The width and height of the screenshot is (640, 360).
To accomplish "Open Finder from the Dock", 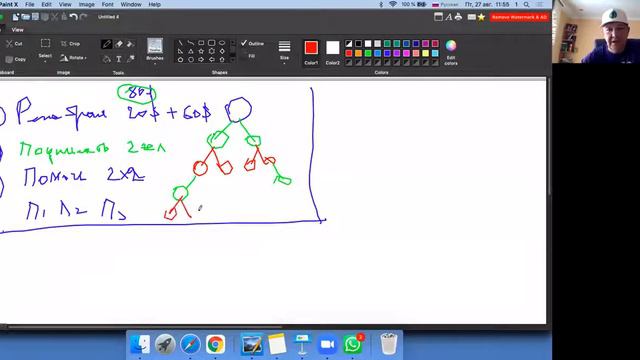I will coord(140,345).
